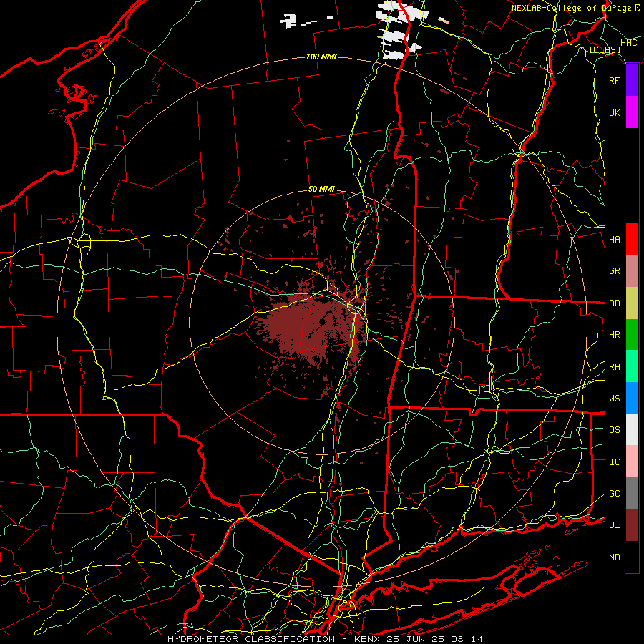Click the UK magenta legend swatch
The image size is (644, 644).
(x=632, y=112)
